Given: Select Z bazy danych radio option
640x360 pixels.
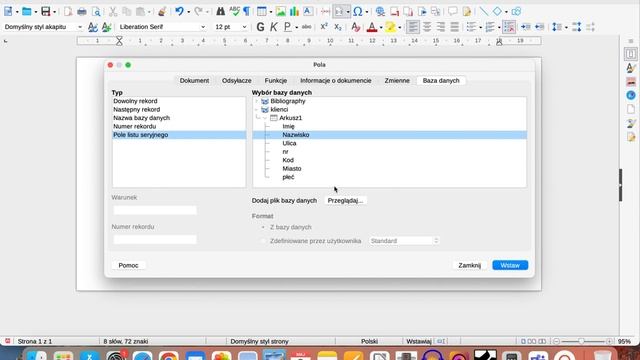Looking at the screenshot, I should pyautogui.click(x=263, y=227).
